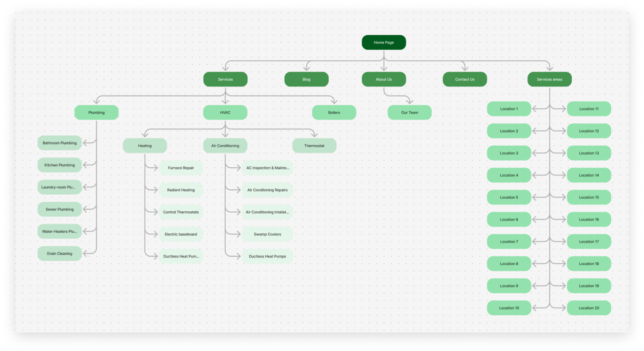
Task: Click the Location 1 node
Action: [x=509, y=109]
